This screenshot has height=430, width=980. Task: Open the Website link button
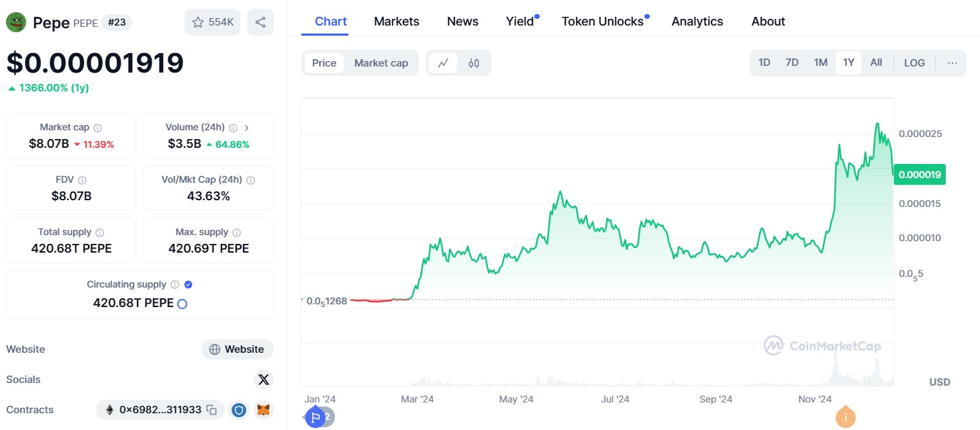tap(238, 349)
